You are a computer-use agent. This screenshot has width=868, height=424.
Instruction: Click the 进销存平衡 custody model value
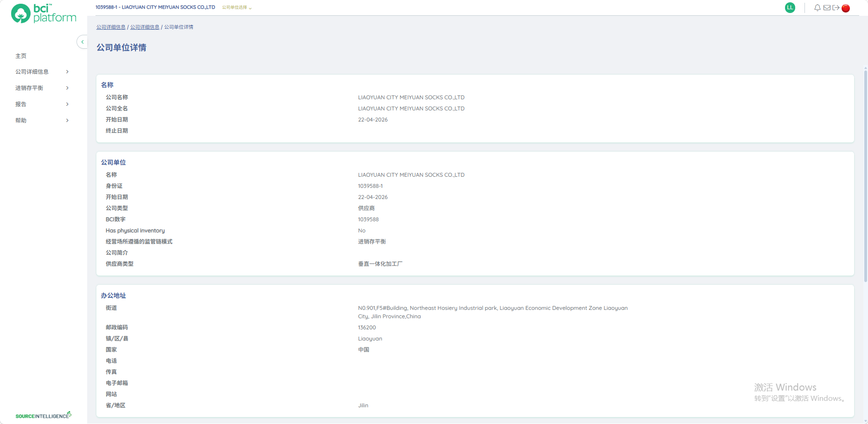[372, 242]
